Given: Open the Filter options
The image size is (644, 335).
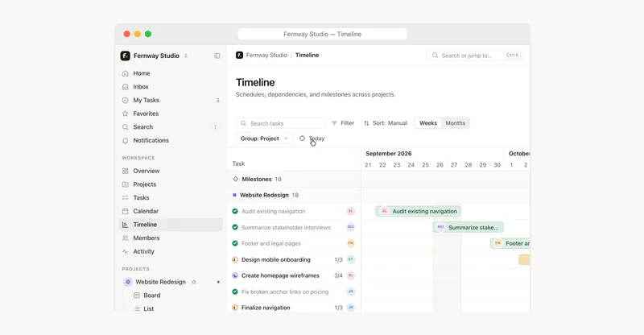Looking at the screenshot, I should click(343, 123).
